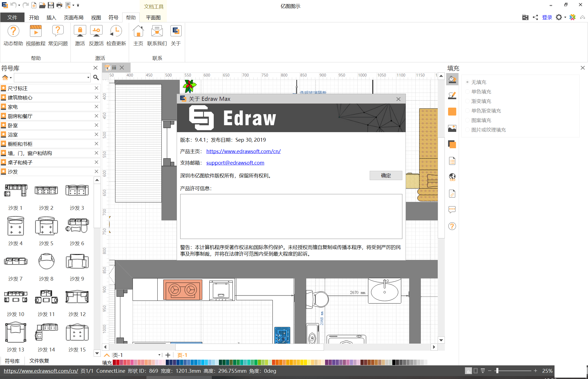Toggle the presentation view icon in status bar
Viewport: 588px width, 379px height.
point(483,371)
